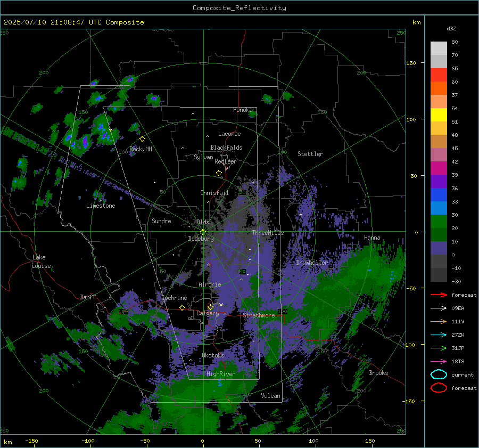Click the yellow diamond marker above Calgary
479x448 pixels.
[210, 307]
